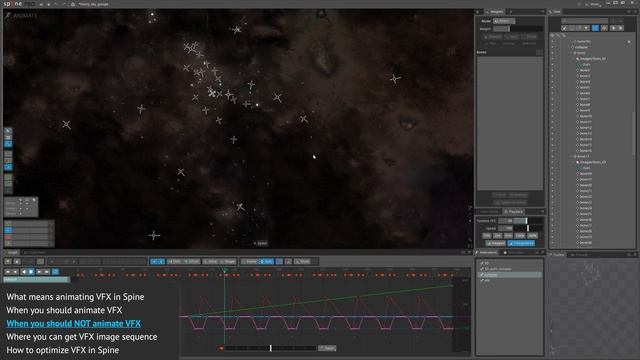Screen dimensions: 640x360
Task: Click the first icon in graph toolbar
Action: pos(8,261)
